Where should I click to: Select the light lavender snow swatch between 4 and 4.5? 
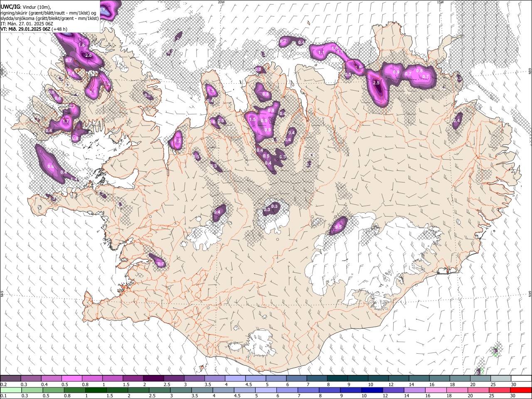pos(234,379)
